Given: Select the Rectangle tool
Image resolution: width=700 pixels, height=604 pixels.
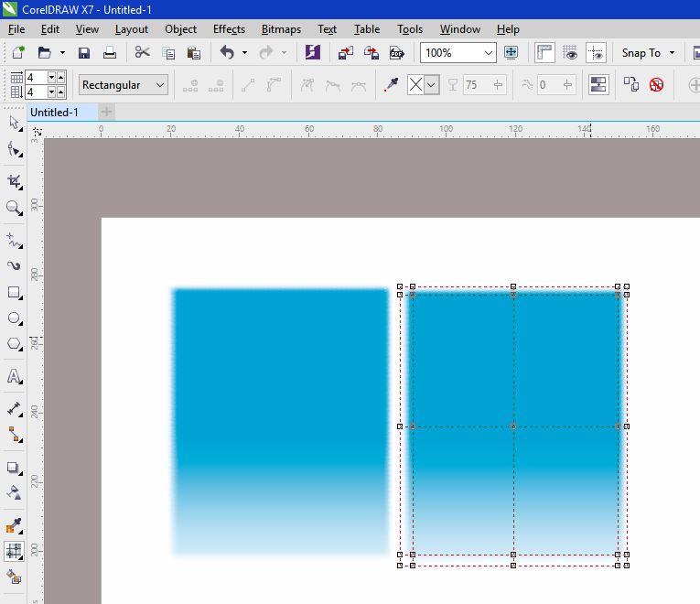Looking at the screenshot, I should (x=15, y=293).
